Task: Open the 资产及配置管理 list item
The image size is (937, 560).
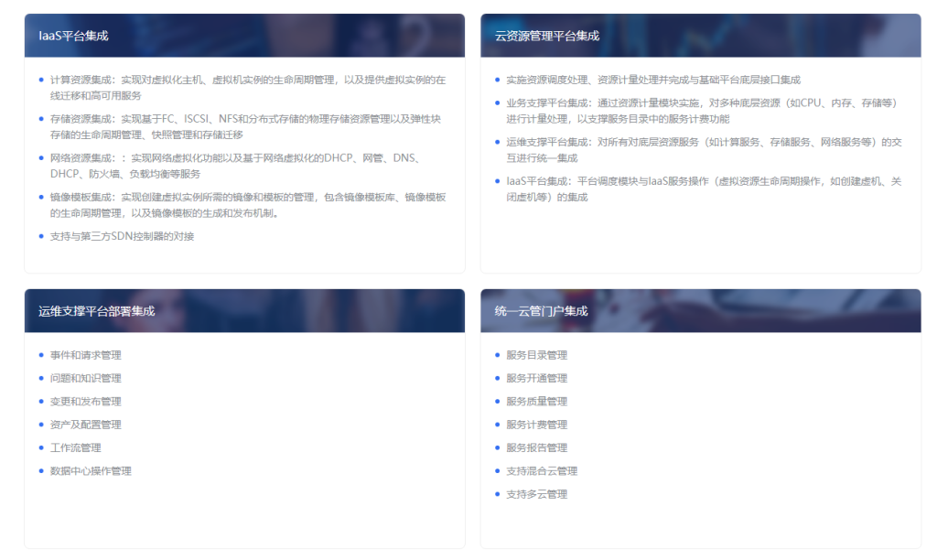Action: [x=85, y=425]
